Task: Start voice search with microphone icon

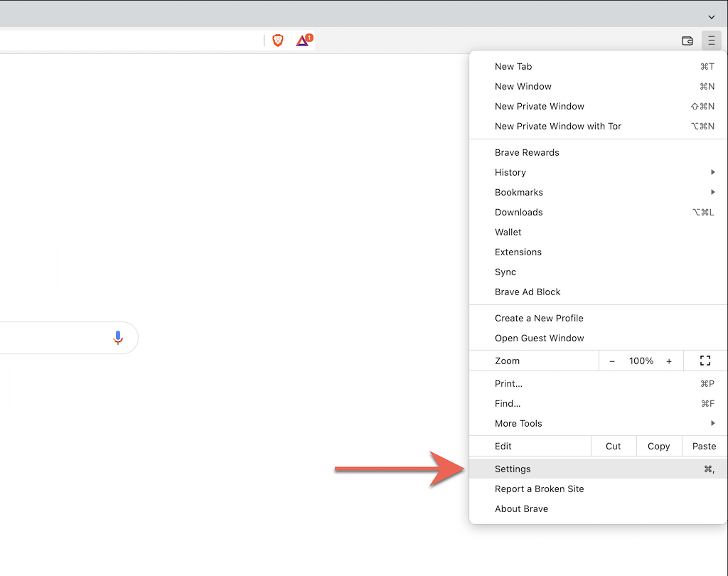Action: coord(118,338)
